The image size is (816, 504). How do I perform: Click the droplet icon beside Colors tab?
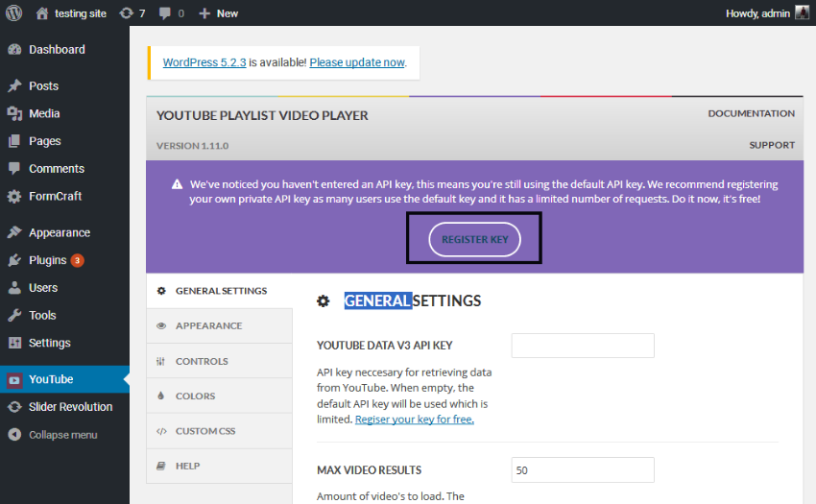(161, 396)
